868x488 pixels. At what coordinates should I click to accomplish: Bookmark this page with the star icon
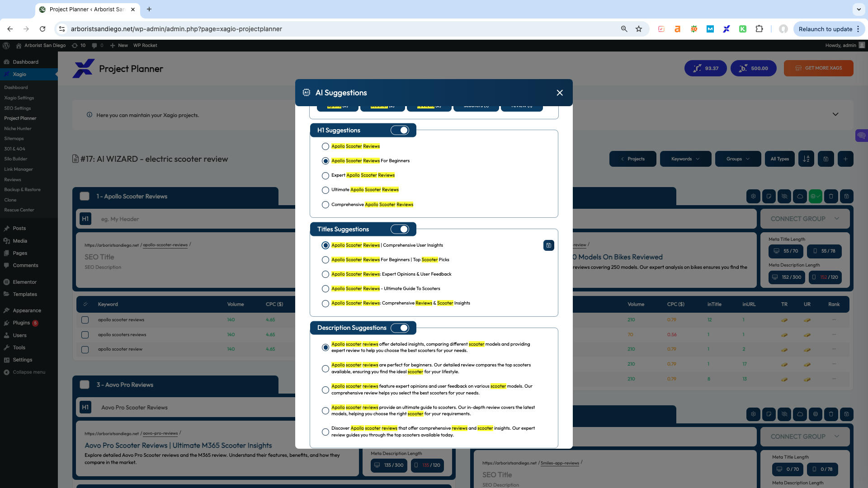(x=639, y=29)
